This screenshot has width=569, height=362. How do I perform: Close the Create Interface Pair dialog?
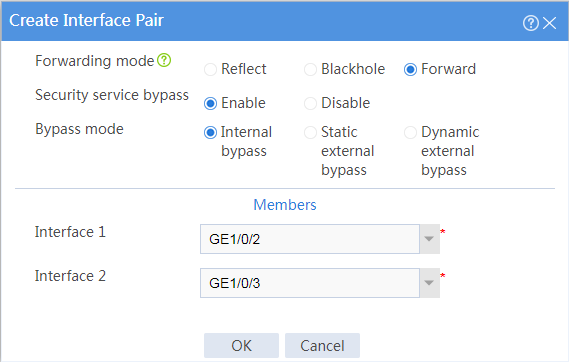point(550,23)
